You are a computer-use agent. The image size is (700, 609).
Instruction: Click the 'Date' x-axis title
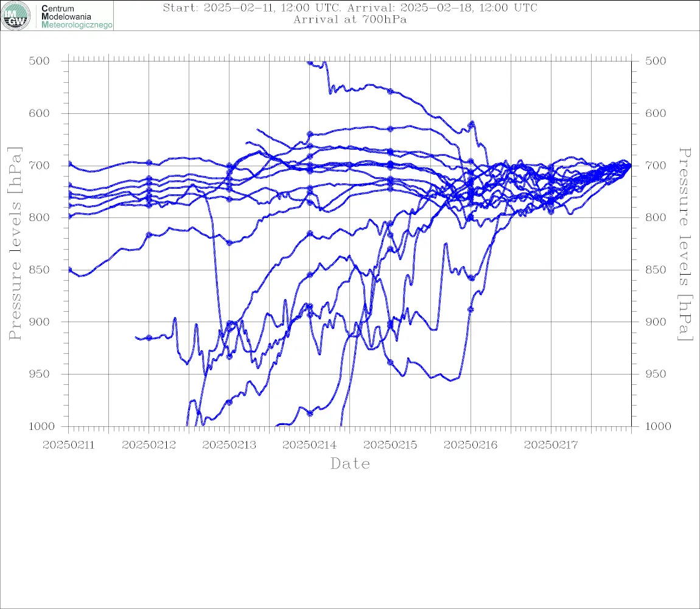[350, 463]
